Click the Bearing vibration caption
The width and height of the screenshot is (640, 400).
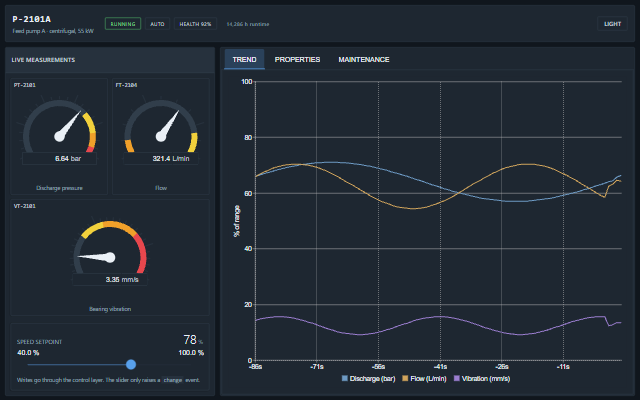point(110,309)
